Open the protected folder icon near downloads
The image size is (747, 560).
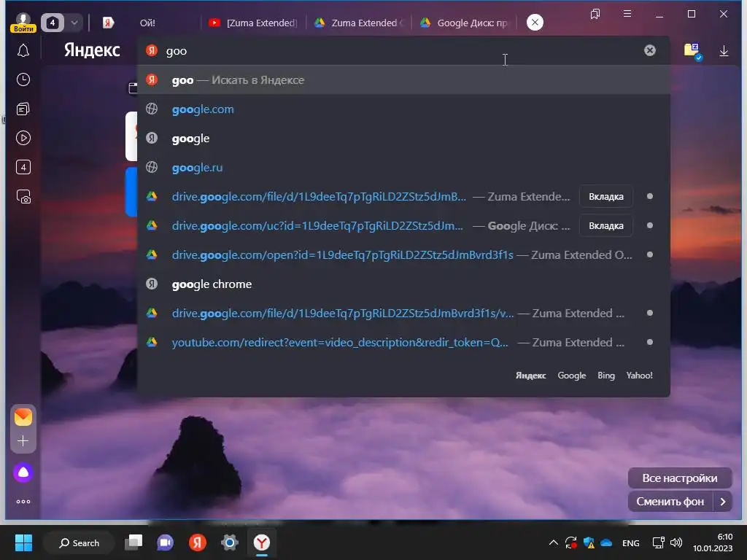(x=692, y=50)
